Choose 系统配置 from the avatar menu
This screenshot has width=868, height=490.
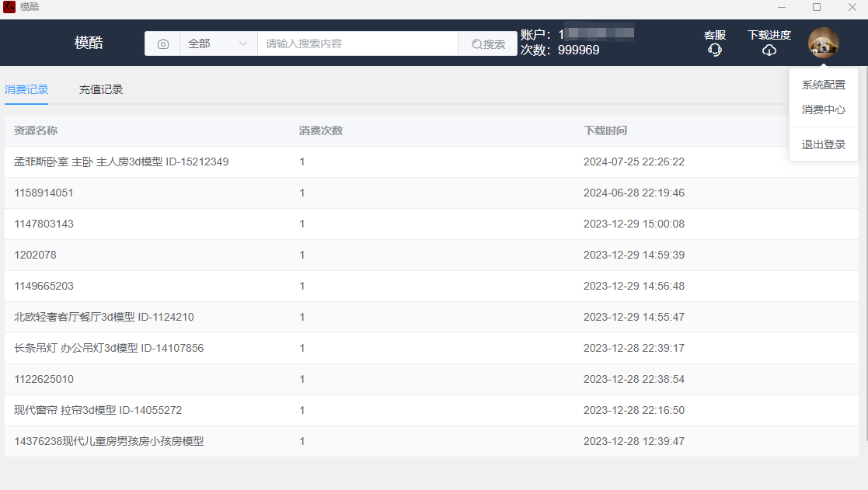(x=823, y=85)
